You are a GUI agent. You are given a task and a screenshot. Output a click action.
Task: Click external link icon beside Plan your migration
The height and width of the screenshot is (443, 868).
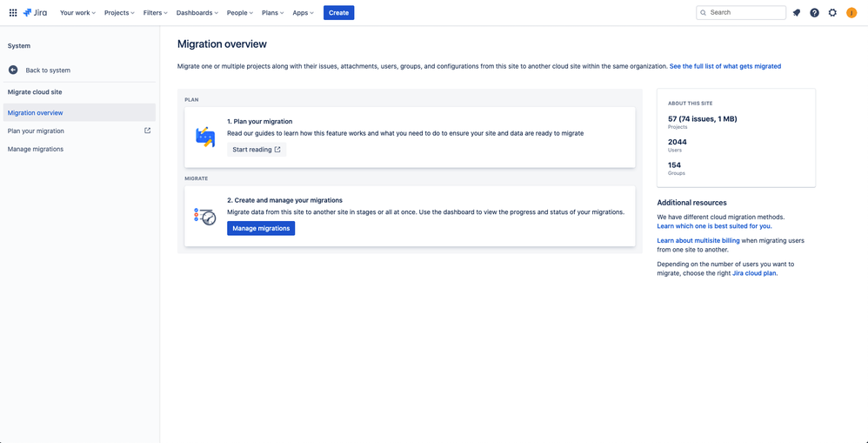point(147,131)
